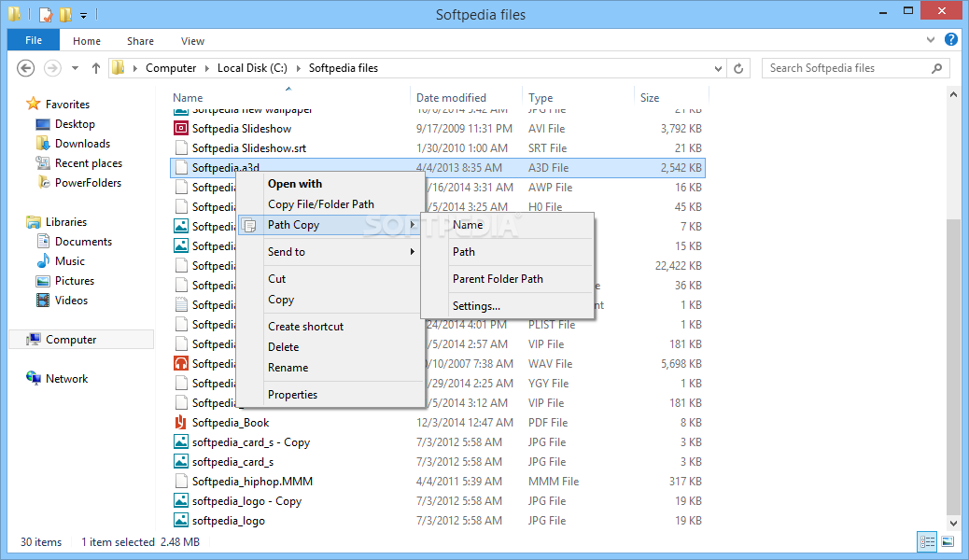This screenshot has height=560, width=969.
Task: Open the File ribbon tab
Action: [34, 40]
